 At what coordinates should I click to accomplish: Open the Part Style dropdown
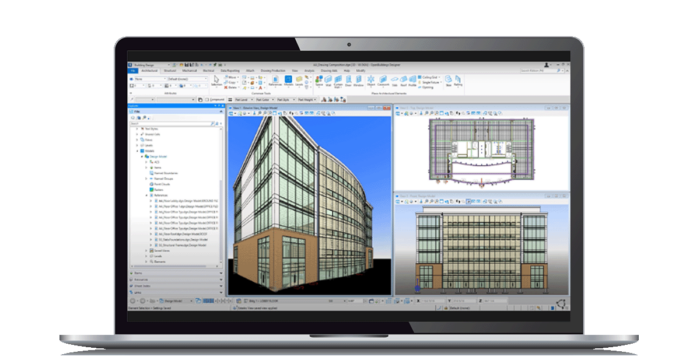pyautogui.click(x=286, y=100)
